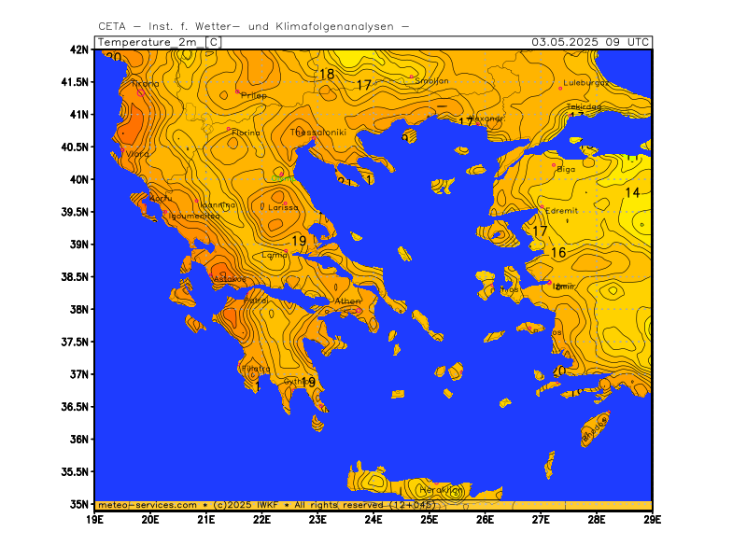Image resolution: width=747 pixels, height=560 pixels.
Task: Click the 18 contour value north of Thessaloniki
Action: (x=327, y=75)
